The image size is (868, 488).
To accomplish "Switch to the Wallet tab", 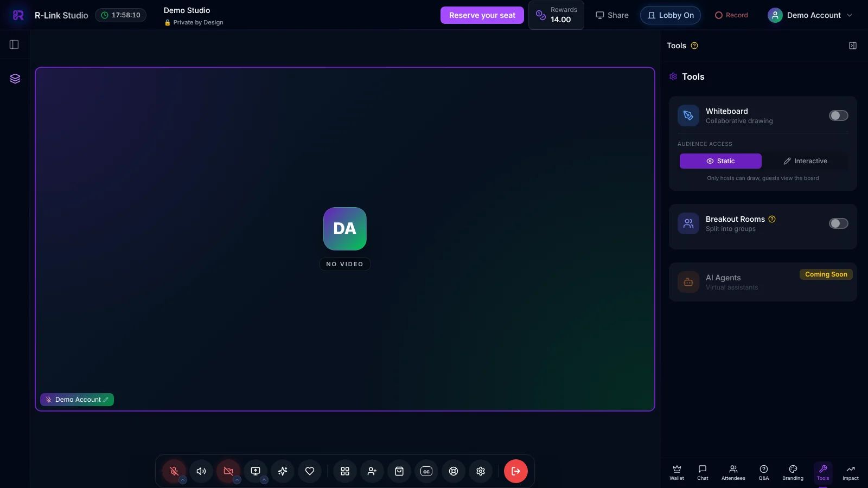I will [677, 473].
